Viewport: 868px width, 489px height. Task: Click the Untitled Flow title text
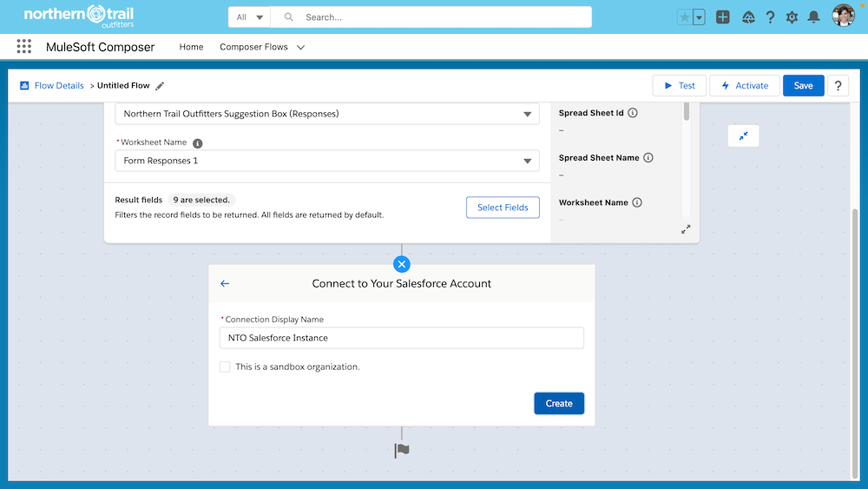coord(123,85)
